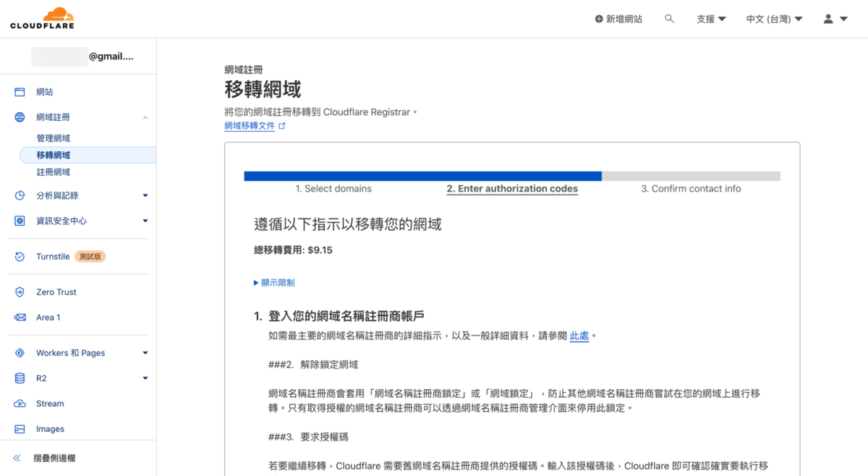Click the Cloudflare logo
This screenshot has width=868, height=476.
pyautogui.click(x=42, y=18)
